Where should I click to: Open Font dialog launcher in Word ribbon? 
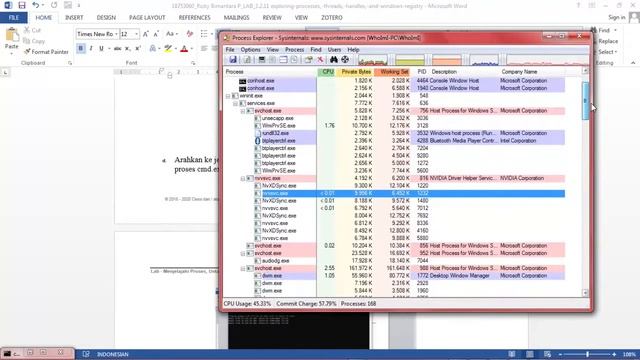tap(193, 63)
